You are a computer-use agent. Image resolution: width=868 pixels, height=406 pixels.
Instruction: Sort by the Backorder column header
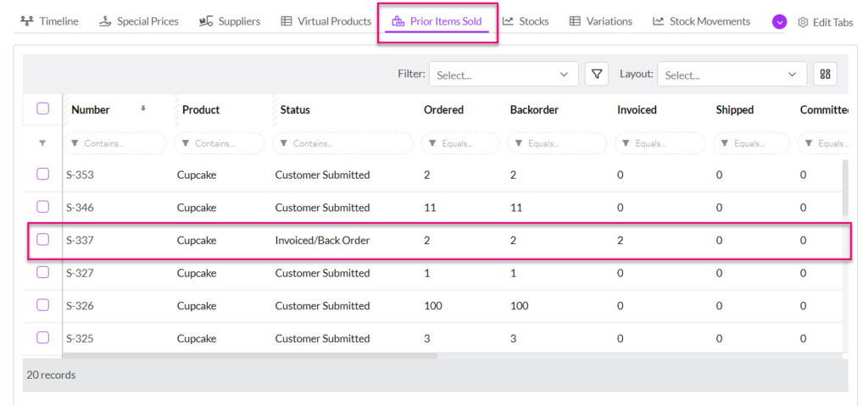(x=534, y=109)
